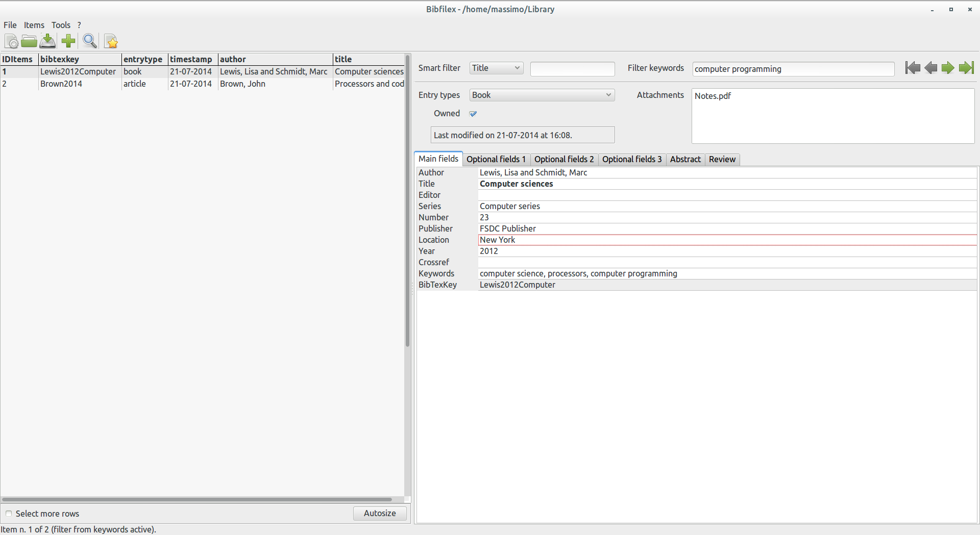Click the starred document toolbar icon
980x535 pixels.
(111, 41)
